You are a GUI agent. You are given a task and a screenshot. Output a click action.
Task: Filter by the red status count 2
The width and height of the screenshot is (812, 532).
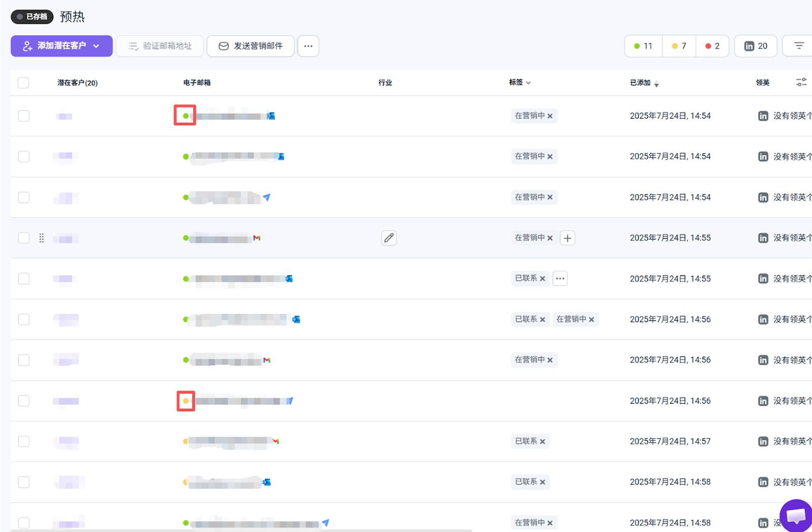(712, 46)
